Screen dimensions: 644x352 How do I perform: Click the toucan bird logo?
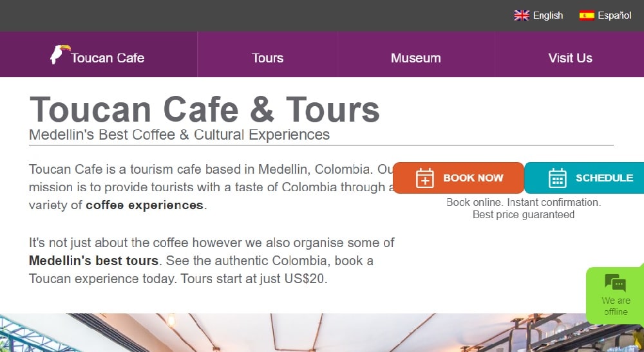point(58,55)
